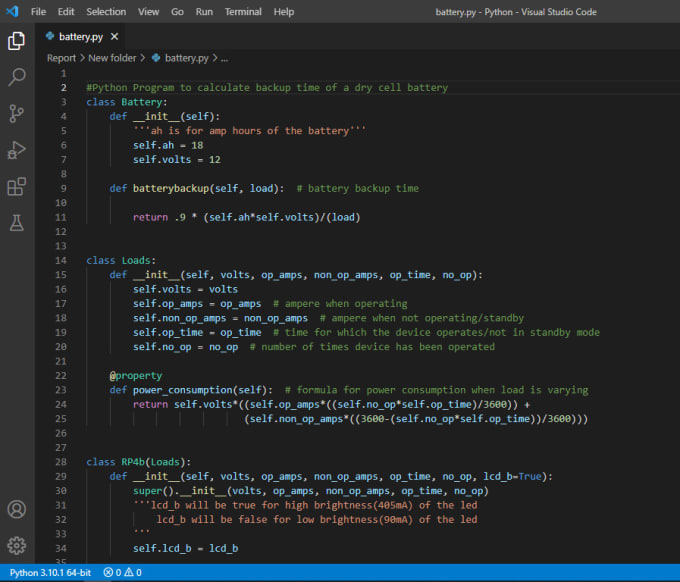Click the New folder breadcrumb
This screenshot has width=680, height=582.
tap(112, 58)
